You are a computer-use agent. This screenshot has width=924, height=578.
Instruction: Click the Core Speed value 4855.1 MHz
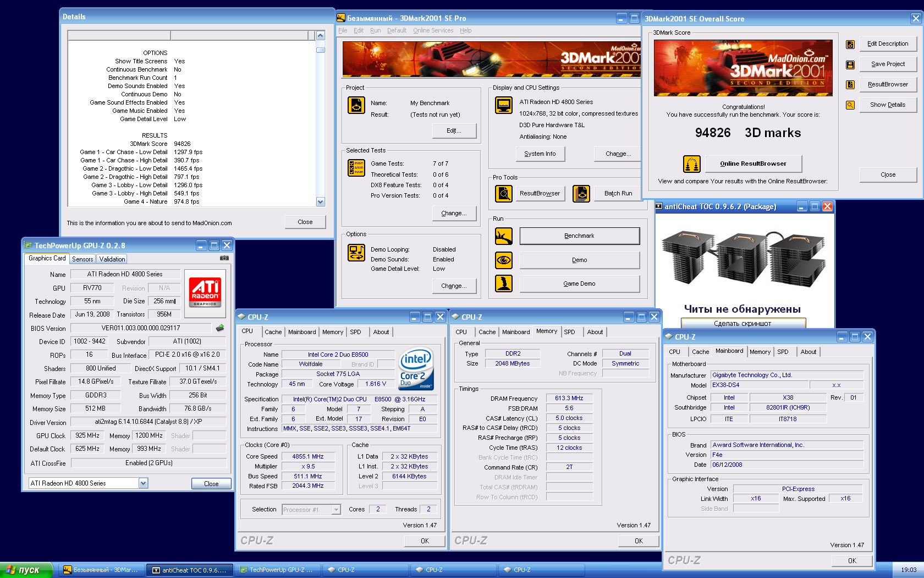308,456
